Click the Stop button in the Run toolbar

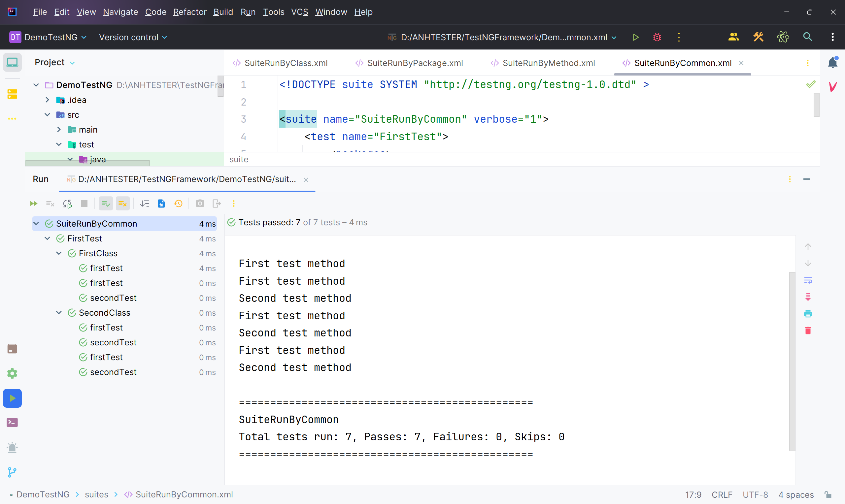click(84, 204)
